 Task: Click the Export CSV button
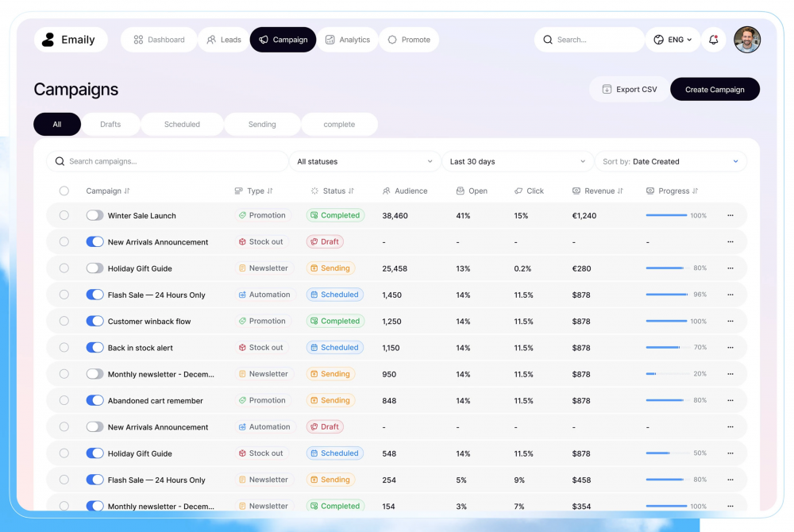tap(629, 90)
